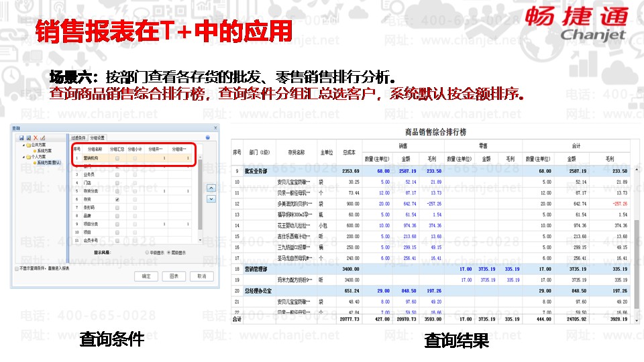This screenshot has width=644, height=362.
Task: Check 不显示查询条件，直接进入报表
Action: coord(17,268)
